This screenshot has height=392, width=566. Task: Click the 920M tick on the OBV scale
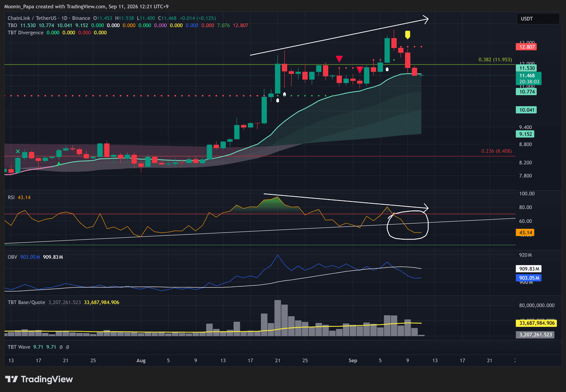[525, 255]
